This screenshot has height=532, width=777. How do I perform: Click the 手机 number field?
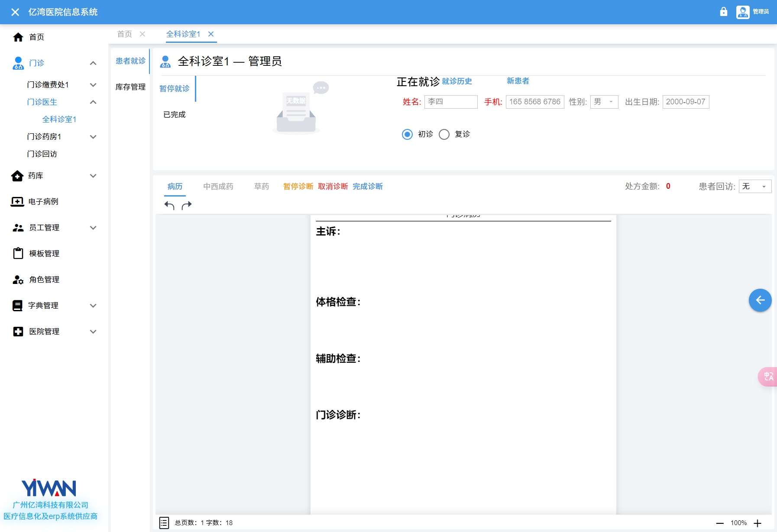point(535,102)
